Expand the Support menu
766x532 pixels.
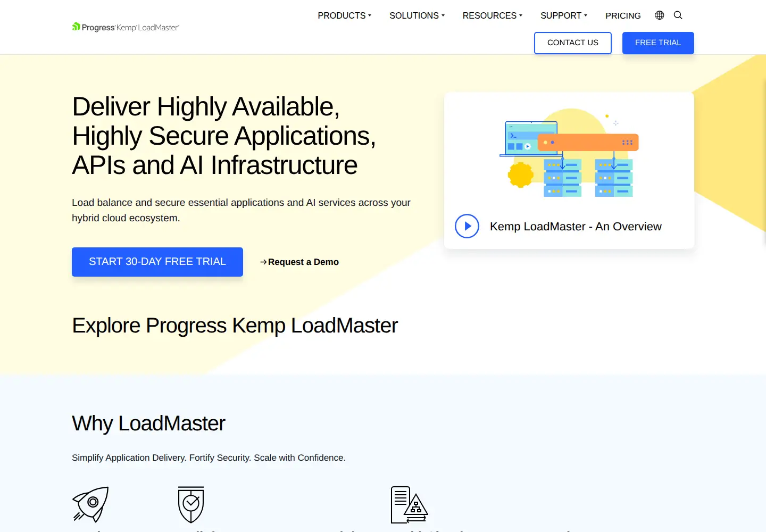coord(564,15)
